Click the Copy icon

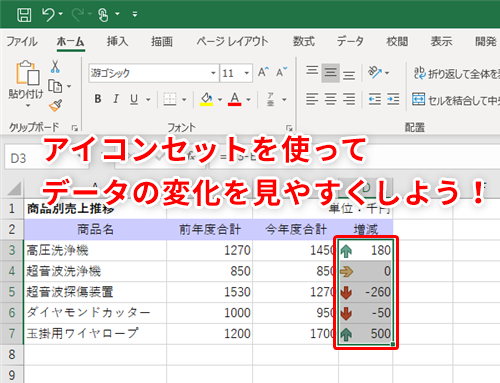55,86
